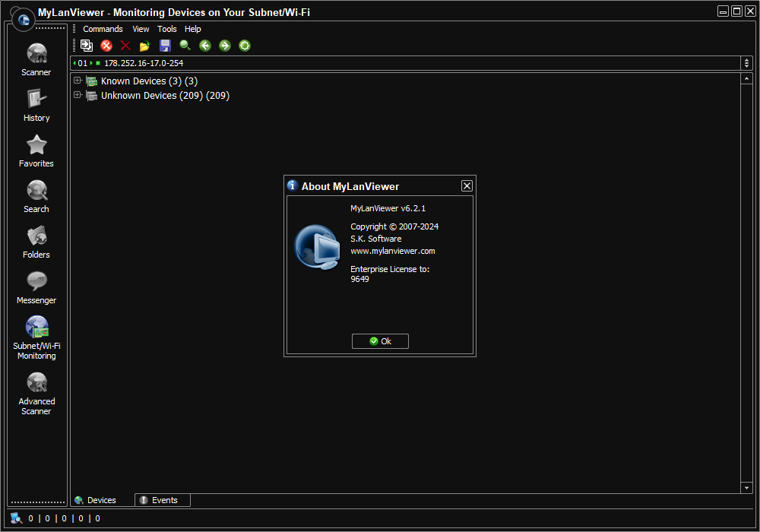Click the main application logo button
The image size is (760, 532).
24,20
